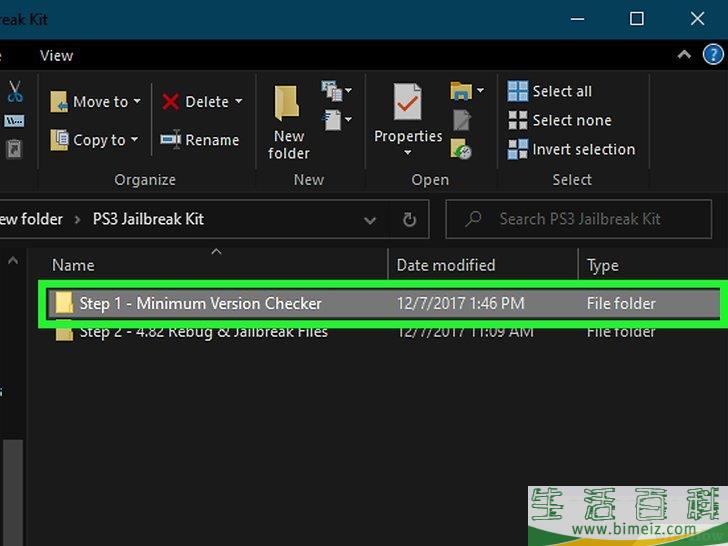The width and height of the screenshot is (728, 546).
Task: Click the navigation pane scroll up arrow
Action: pyautogui.click(x=13, y=261)
